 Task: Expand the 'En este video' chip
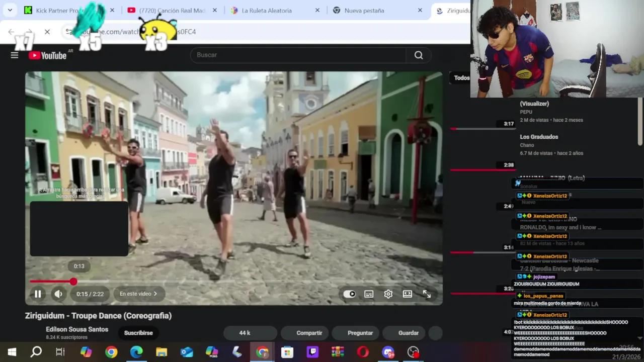(138, 294)
